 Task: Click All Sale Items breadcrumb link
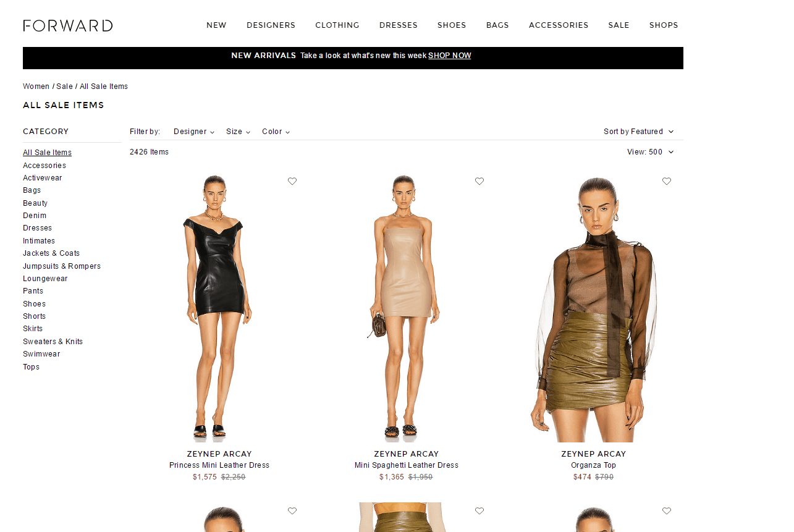pos(104,87)
